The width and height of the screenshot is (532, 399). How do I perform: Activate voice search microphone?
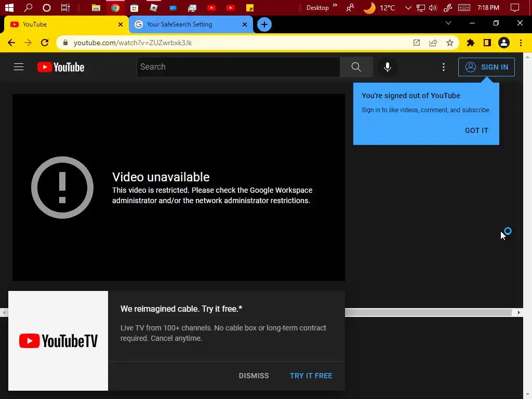pos(387,67)
